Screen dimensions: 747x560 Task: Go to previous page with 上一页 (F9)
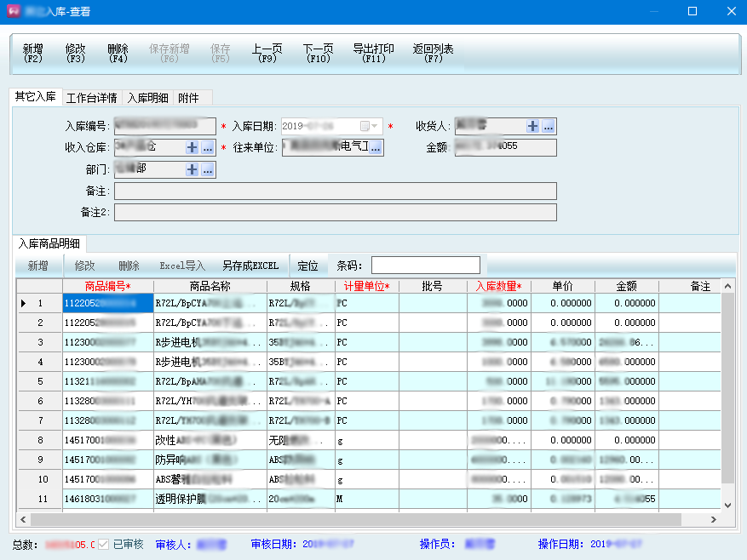(x=267, y=54)
